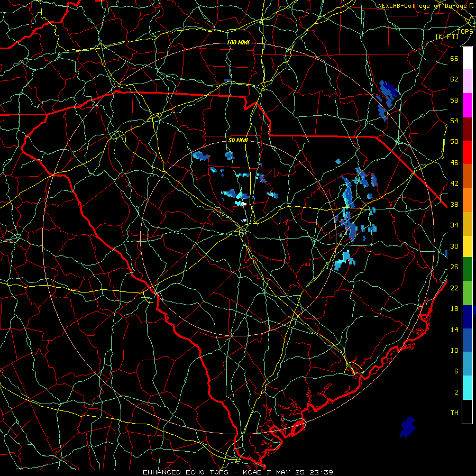Image resolution: width=476 pixels, height=476 pixels.
Task: Click legend value "66"
Action: [x=454, y=59]
